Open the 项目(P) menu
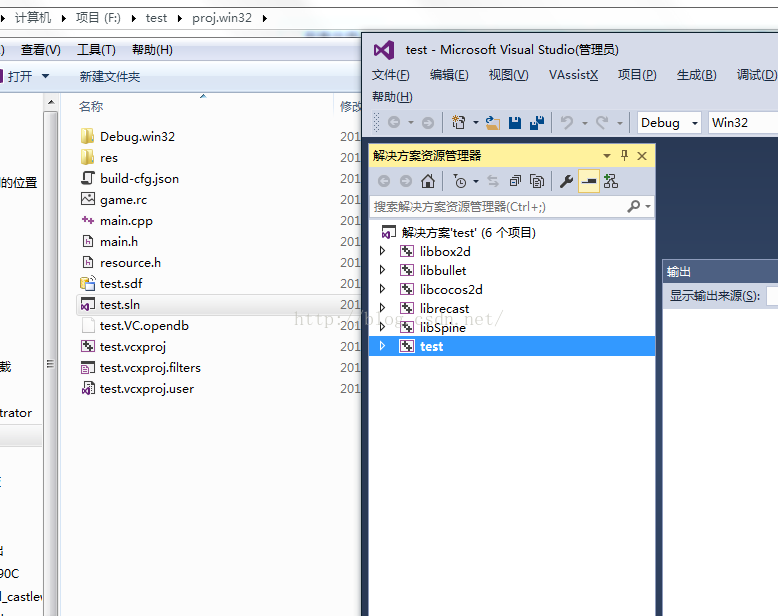Image resolution: width=778 pixels, height=616 pixels. coord(637,75)
